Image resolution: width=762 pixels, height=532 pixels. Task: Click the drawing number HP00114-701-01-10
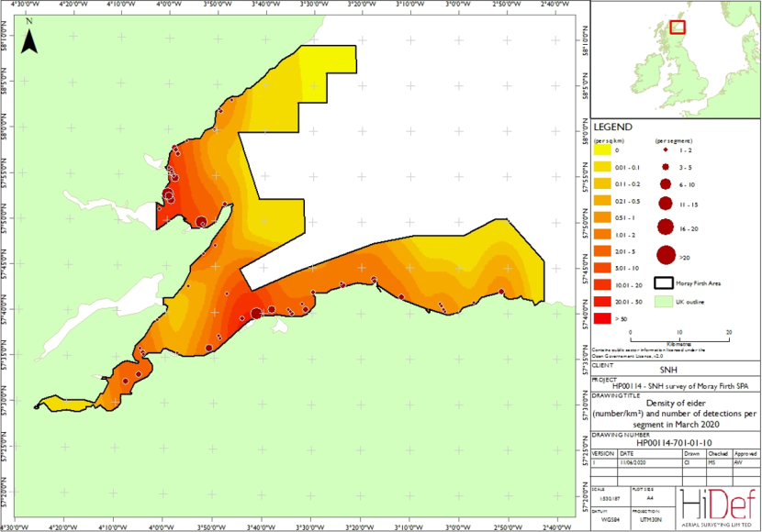[674, 443]
